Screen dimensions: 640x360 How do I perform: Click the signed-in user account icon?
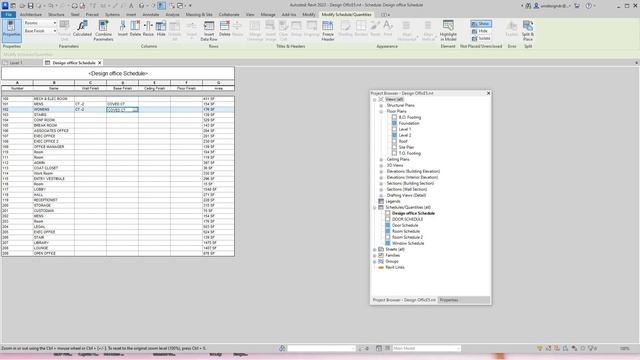coord(536,6)
